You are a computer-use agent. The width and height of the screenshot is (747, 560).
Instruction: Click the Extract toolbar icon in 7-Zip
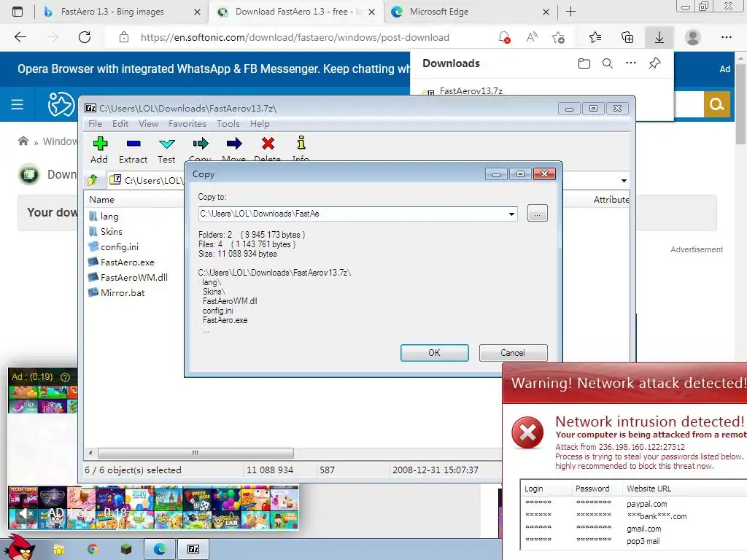pyautogui.click(x=133, y=144)
